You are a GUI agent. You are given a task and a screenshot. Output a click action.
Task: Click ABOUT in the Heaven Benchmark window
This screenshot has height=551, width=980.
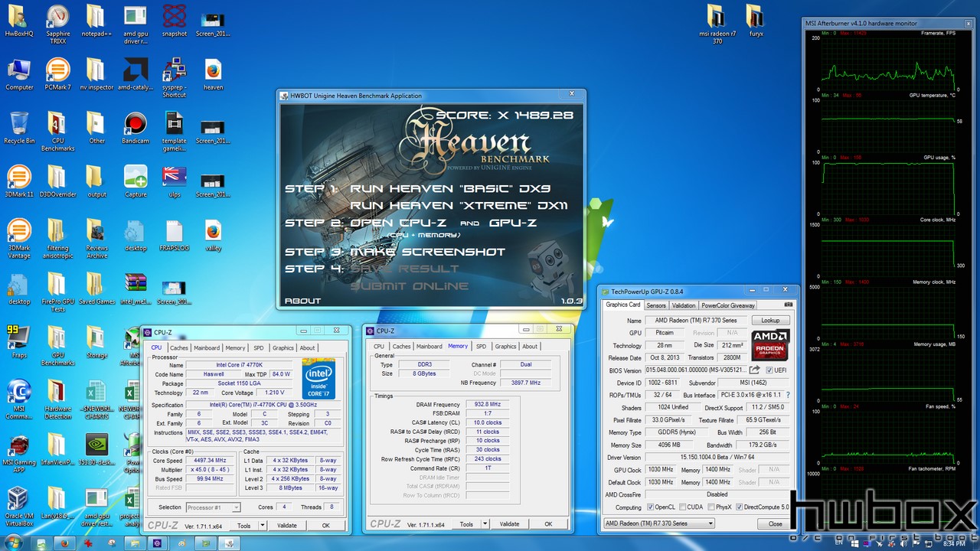302,301
